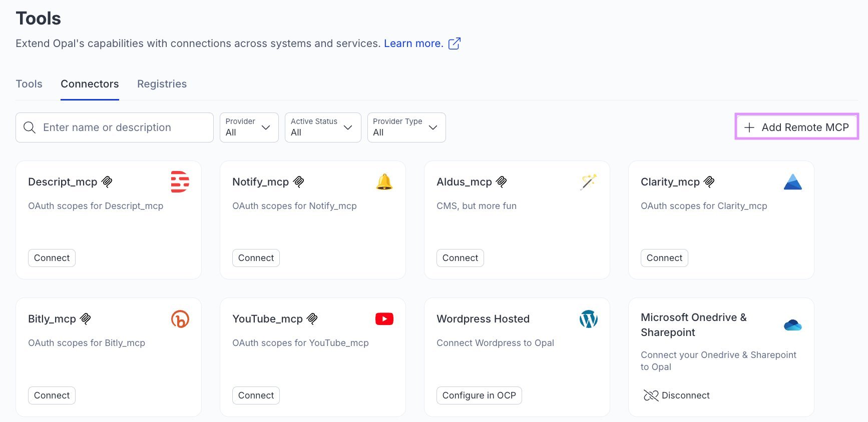Click the Descript logo icon
Screen dimensions: 868x422
point(180,182)
